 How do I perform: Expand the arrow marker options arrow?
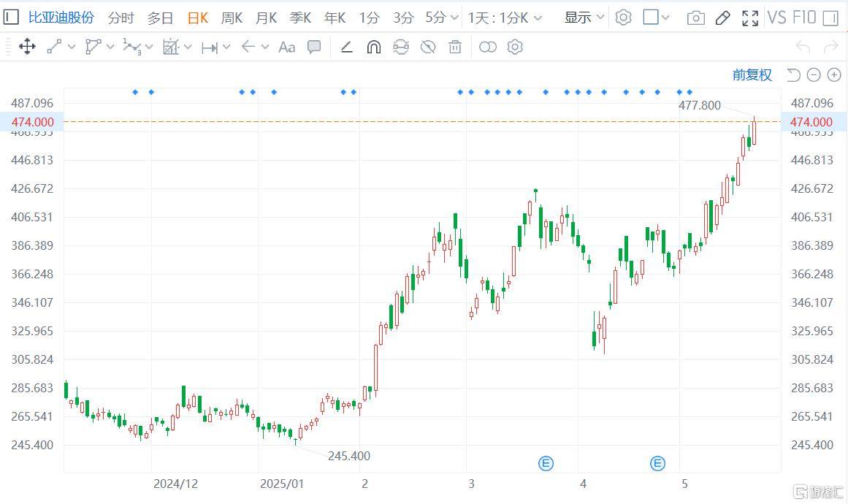coord(265,47)
